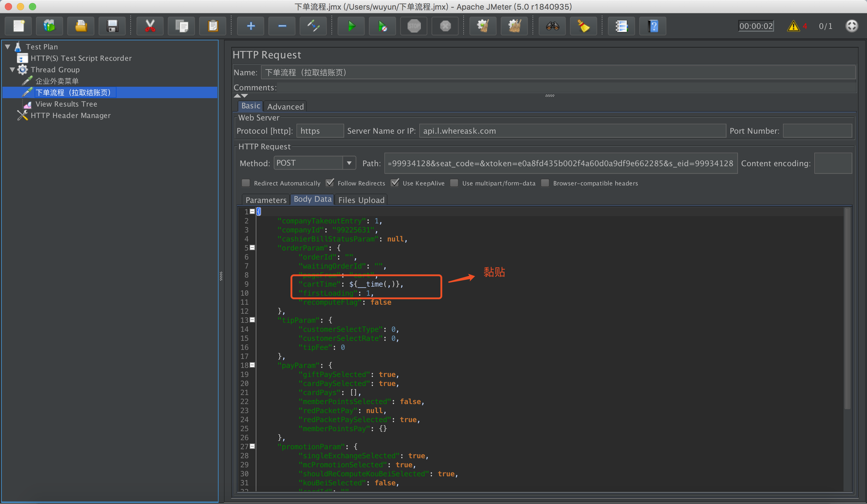Image resolution: width=867 pixels, height=504 pixels.
Task: Open the Method POST dropdown
Action: [x=349, y=163]
